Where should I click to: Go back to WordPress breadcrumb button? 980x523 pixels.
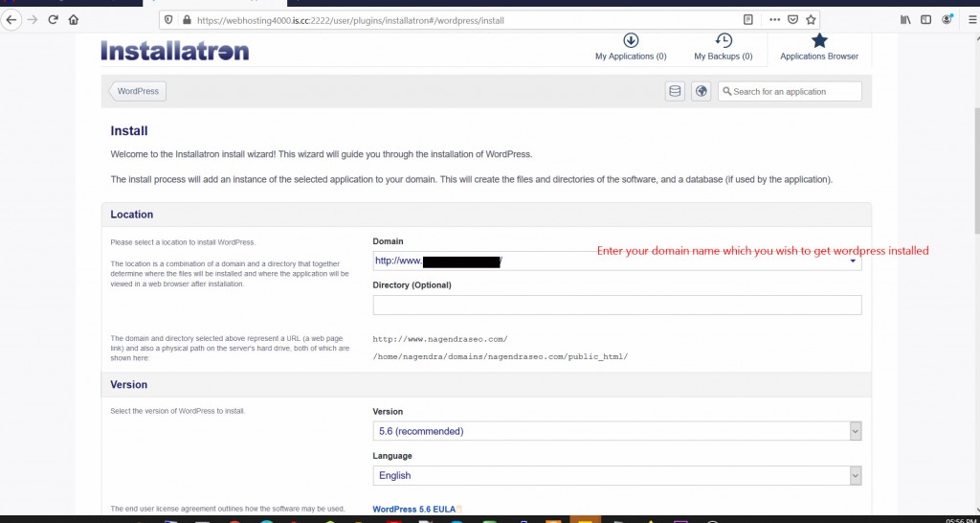point(138,91)
